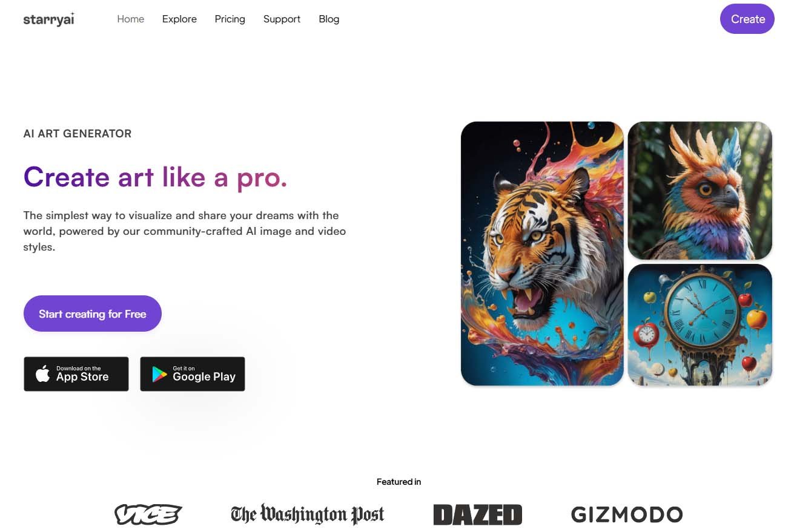Image resolution: width=794 pixels, height=532 pixels.
Task: Click the purple Create button
Action: [x=747, y=19]
